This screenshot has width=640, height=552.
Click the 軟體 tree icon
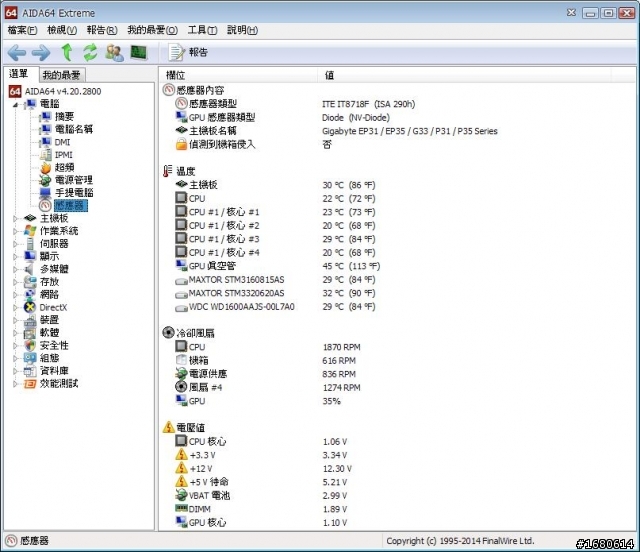[30, 333]
